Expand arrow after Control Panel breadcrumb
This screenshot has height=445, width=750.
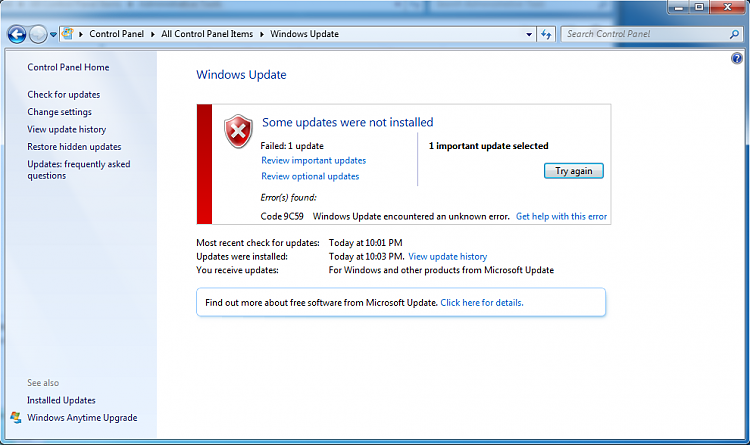tap(153, 34)
